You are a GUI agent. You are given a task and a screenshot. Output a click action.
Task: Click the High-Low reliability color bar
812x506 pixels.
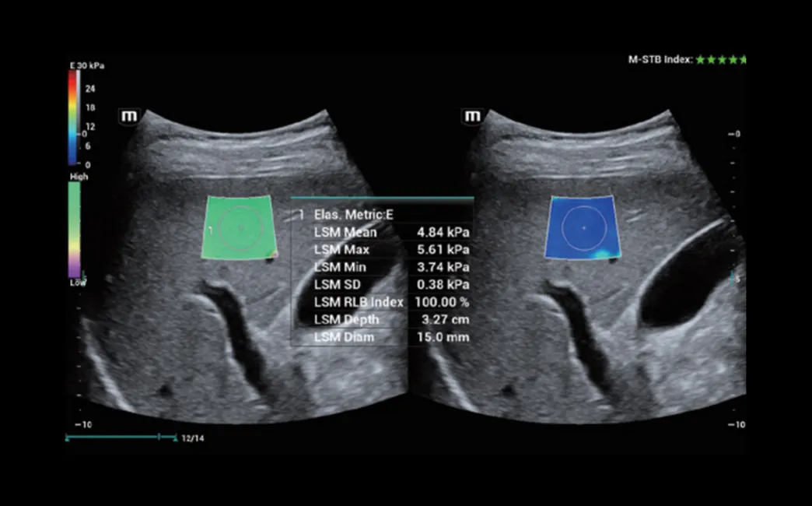click(75, 230)
